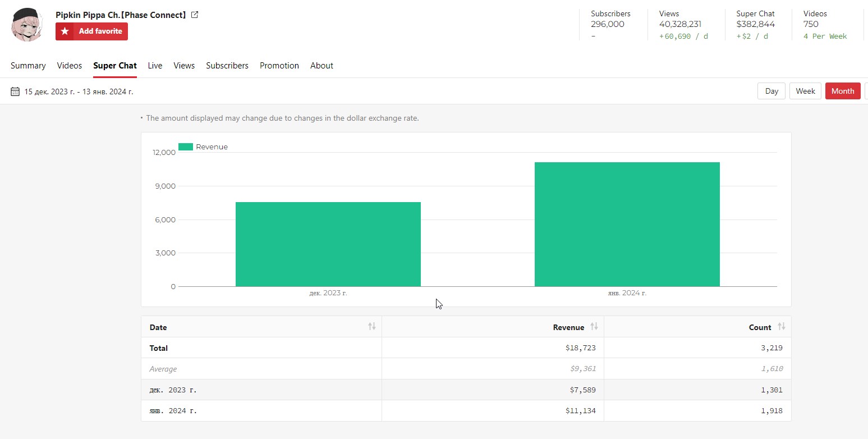Sort table by Count column arrows
Image resolution: width=868 pixels, height=439 pixels.
coord(782,327)
